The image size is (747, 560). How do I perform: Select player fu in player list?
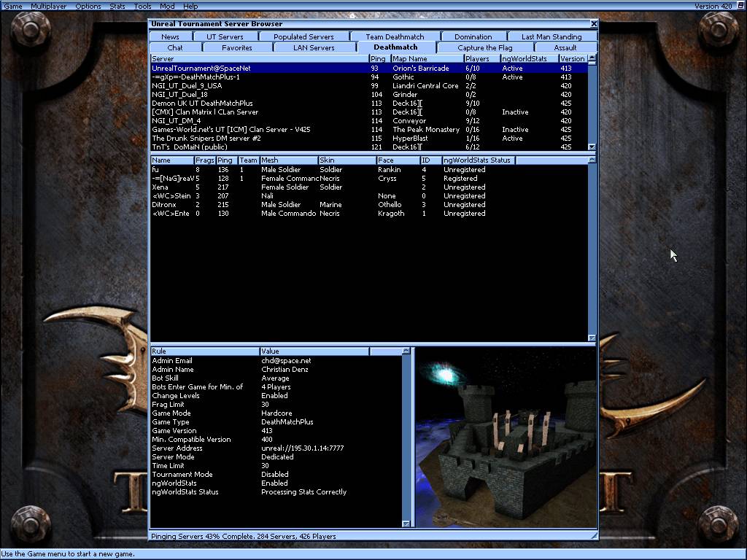pyautogui.click(x=369, y=169)
